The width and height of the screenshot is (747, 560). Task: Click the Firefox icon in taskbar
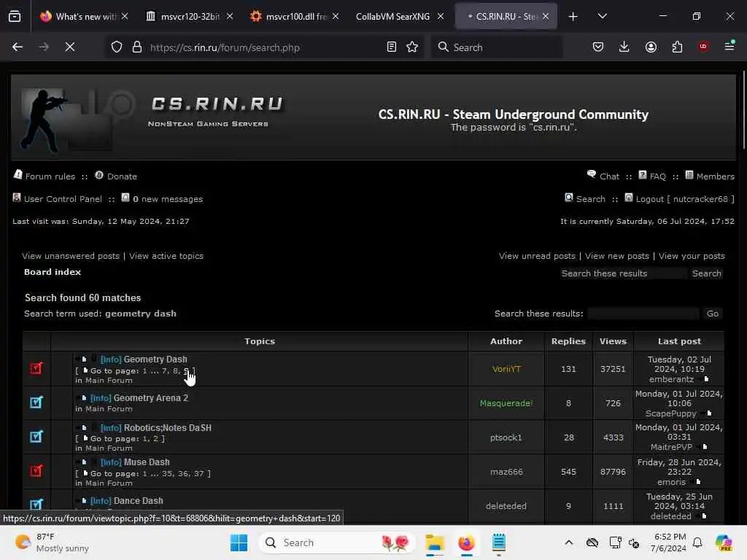(466, 542)
